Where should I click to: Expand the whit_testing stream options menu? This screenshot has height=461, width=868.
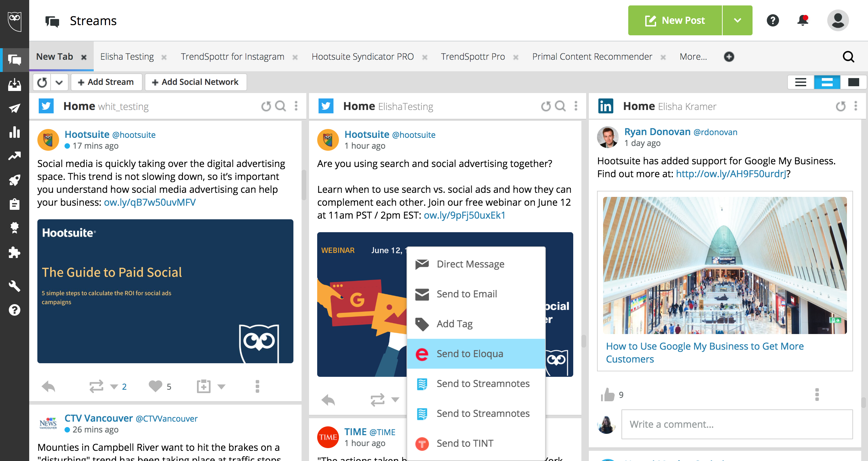(x=296, y=105)
